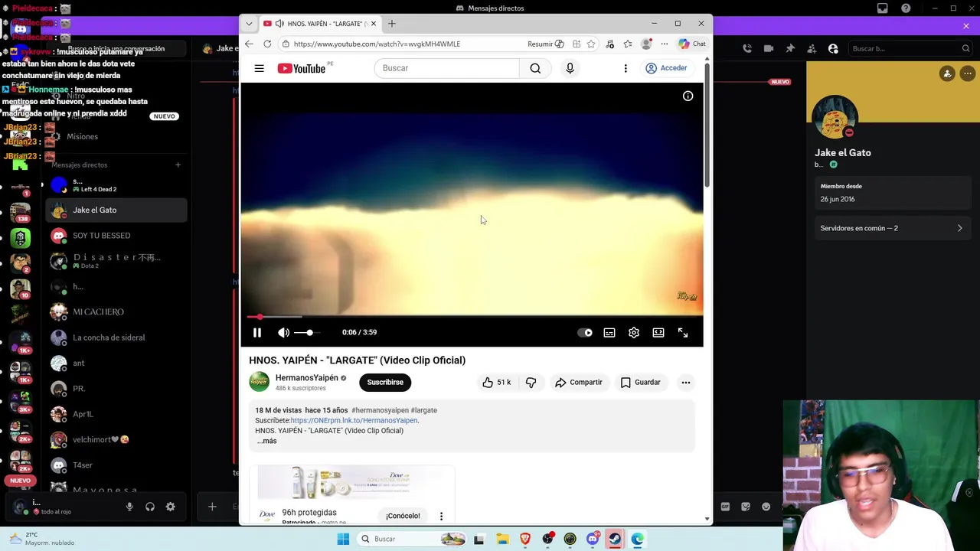Add friends to the Discord DM
This screenshot has height=551, width=980.
click(812, 48)
